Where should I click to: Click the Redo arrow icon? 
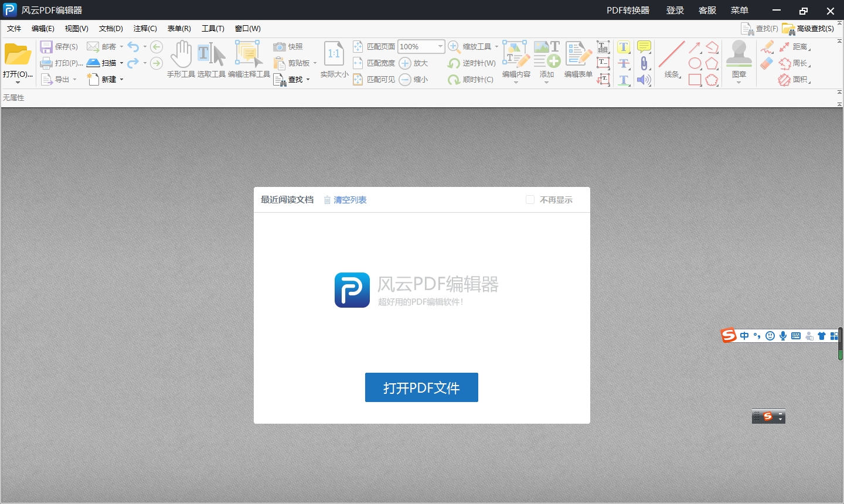pos(133,63)
